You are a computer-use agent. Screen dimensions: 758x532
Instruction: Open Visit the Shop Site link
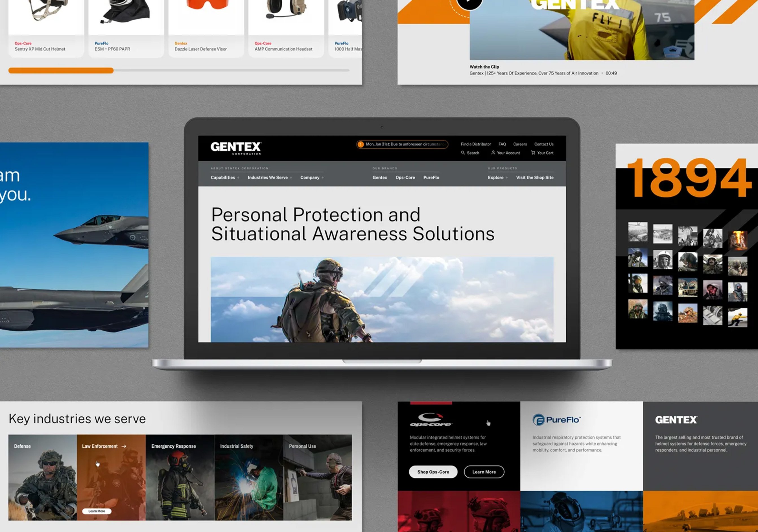(535, 177)
